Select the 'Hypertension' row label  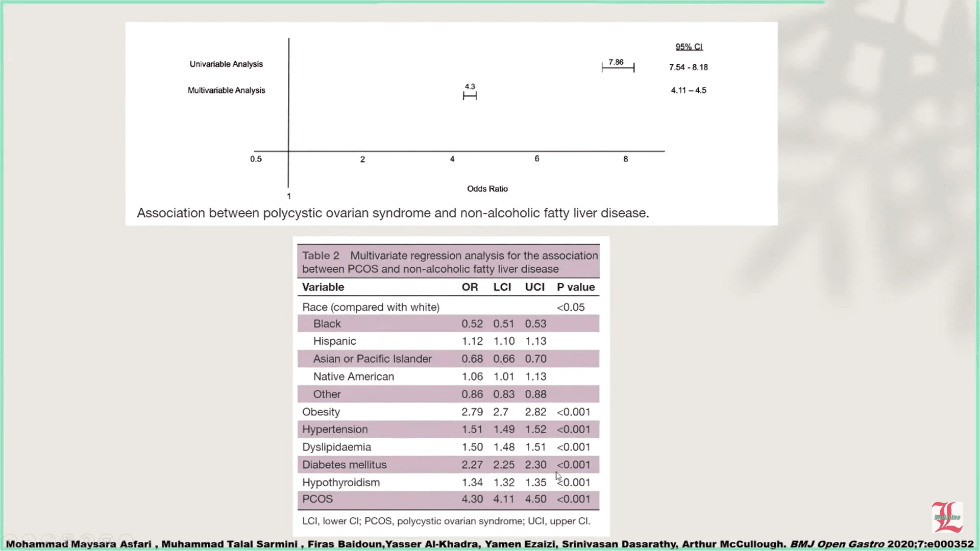[x=335, y=430]
